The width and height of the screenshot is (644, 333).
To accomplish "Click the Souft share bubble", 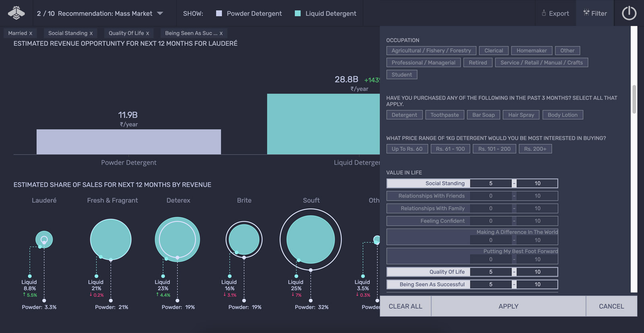I will tap(311, 239).
